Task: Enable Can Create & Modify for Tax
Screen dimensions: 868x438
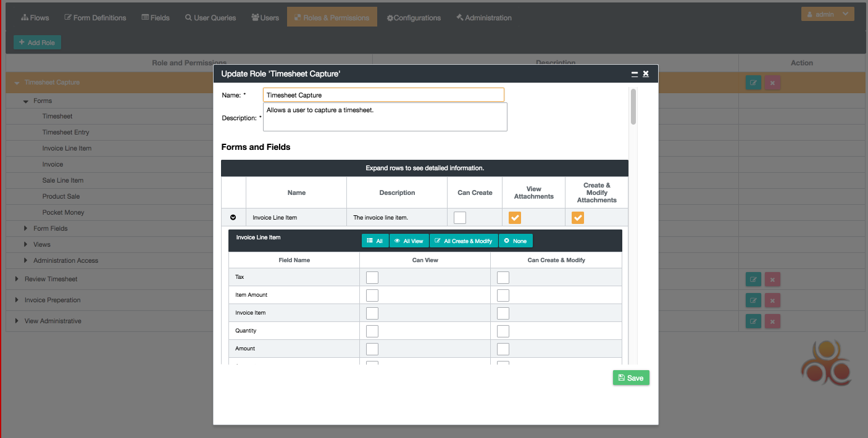Action: [x=503, y=278]
